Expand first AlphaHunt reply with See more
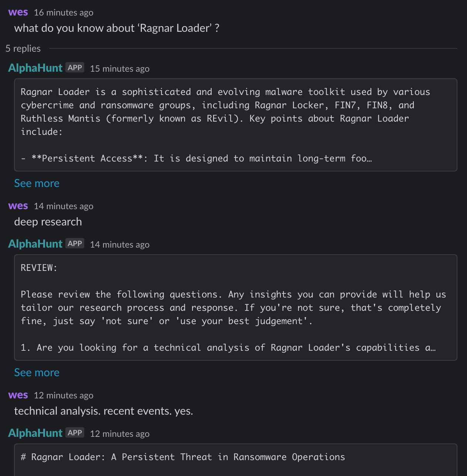 pos(37,183)
